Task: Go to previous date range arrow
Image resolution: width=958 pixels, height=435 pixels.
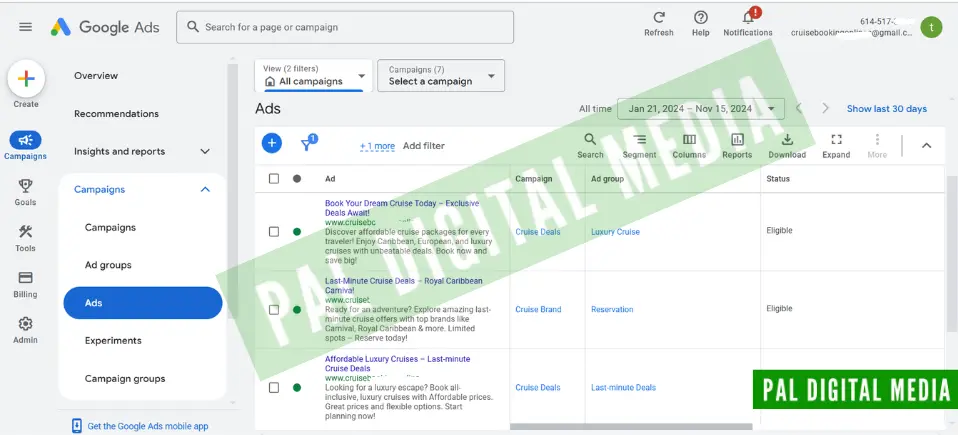Action: pyautogui.click(x=799, y=109)
